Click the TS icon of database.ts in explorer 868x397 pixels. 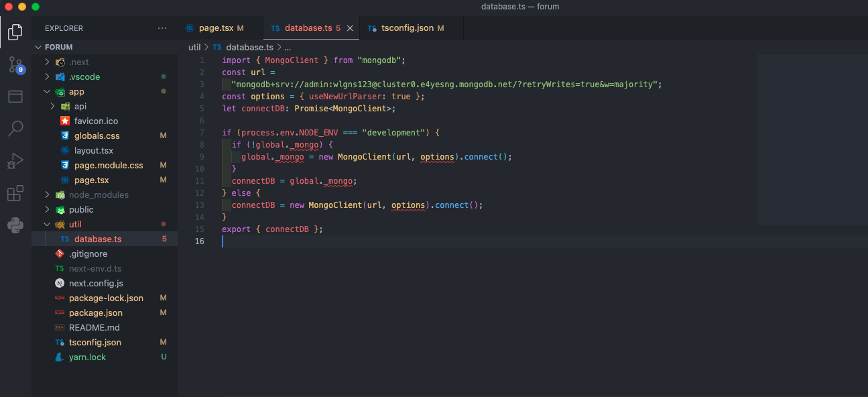click(65, 239)
